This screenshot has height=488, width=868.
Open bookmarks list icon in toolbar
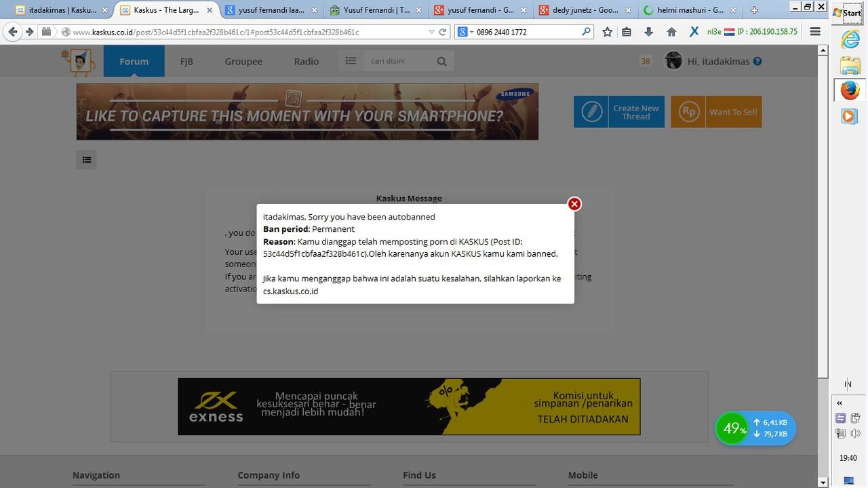point(627,32)
